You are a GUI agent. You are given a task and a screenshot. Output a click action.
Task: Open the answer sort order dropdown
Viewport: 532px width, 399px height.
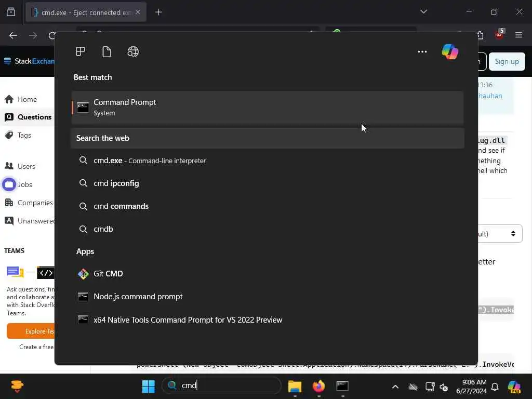click(x=500, y=234)
